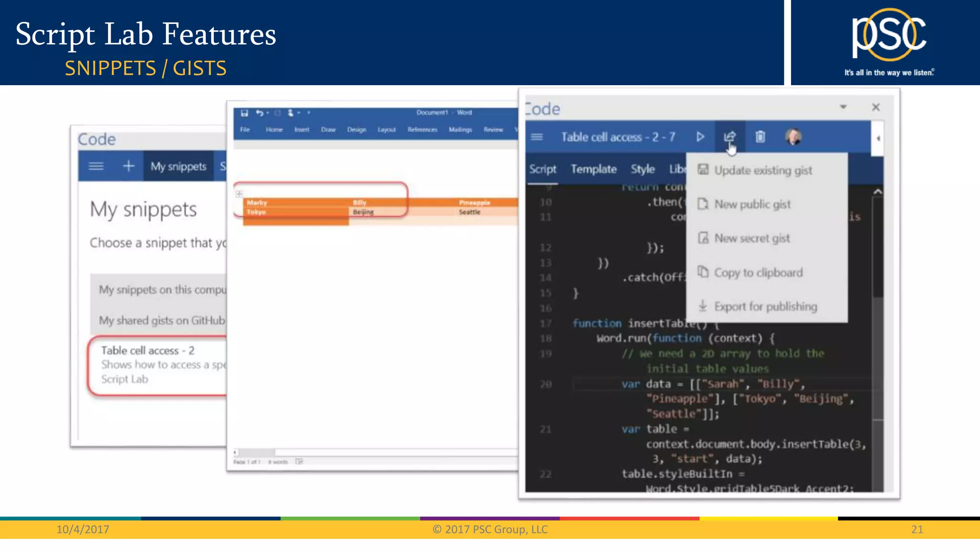The width and height of the screenshot is (980, 551).
Task: Click the user profile avatar
Action: pos(793,137)
